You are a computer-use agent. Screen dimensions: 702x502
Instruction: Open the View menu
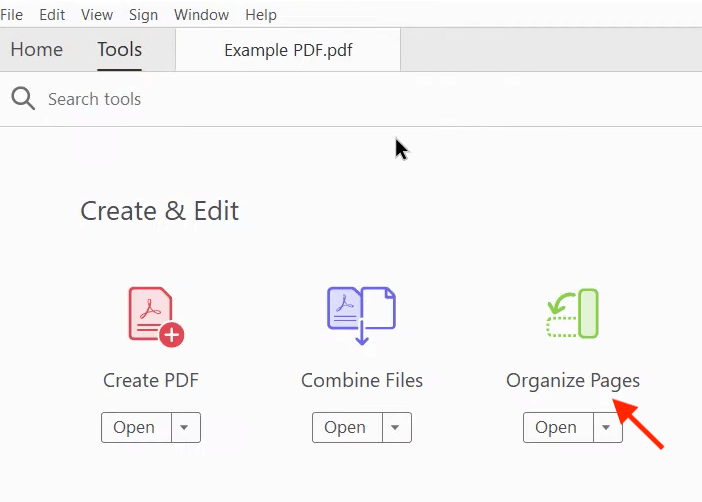[97, 15]
